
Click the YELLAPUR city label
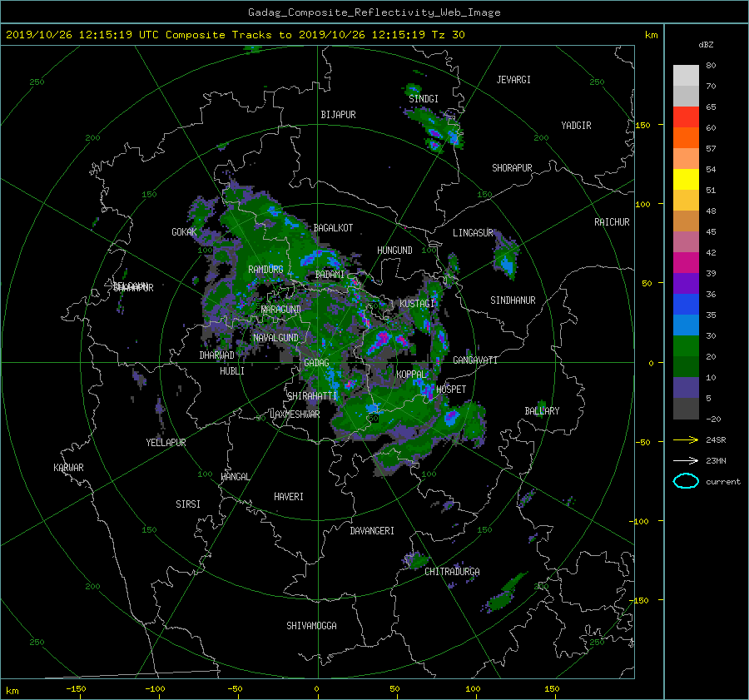166,443
